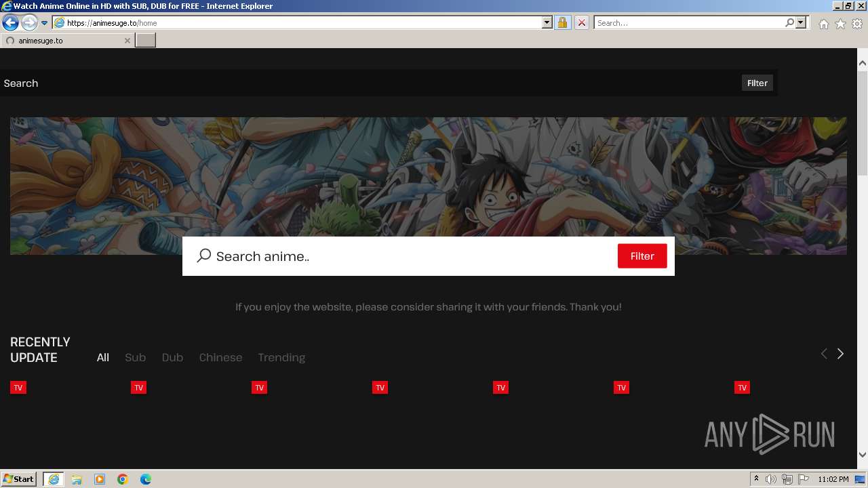Click the 11:02 PM clock

tap(833, 479)
